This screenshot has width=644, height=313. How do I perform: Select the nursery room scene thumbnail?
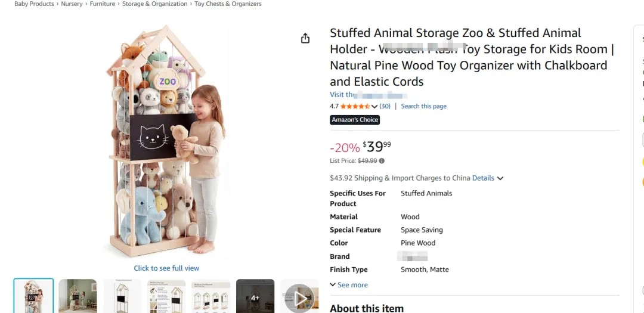(78, 296)
